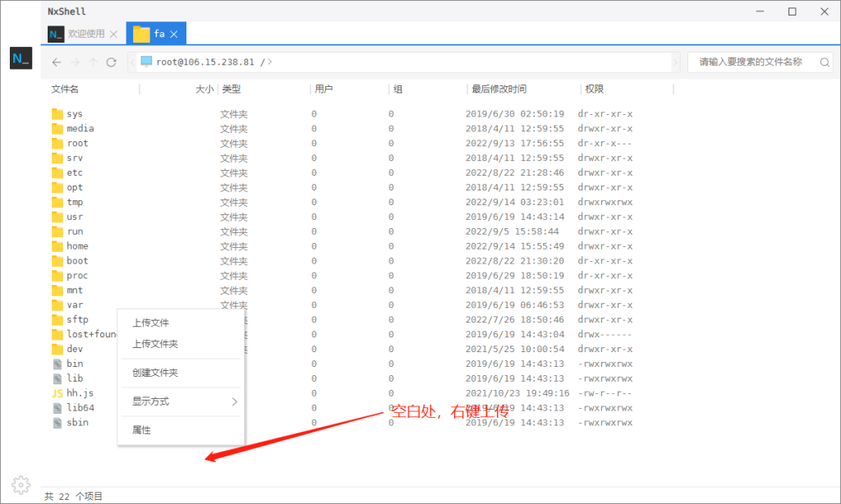
Task: Select the etc folder row
Action: [x=75, y=172]
